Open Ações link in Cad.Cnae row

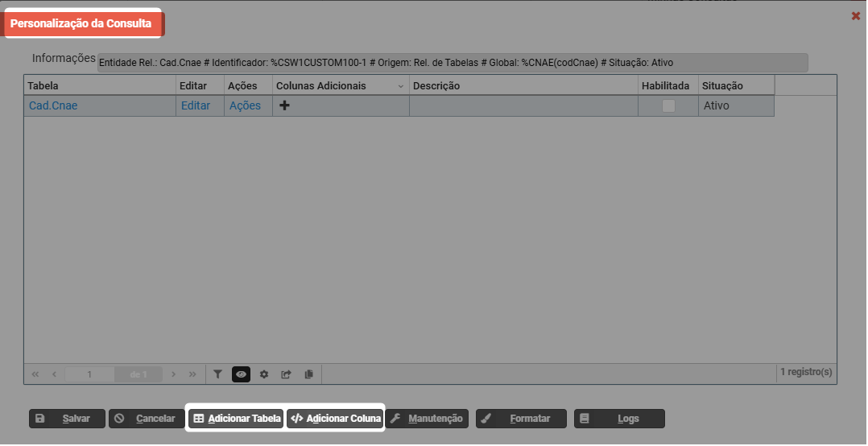245,105
